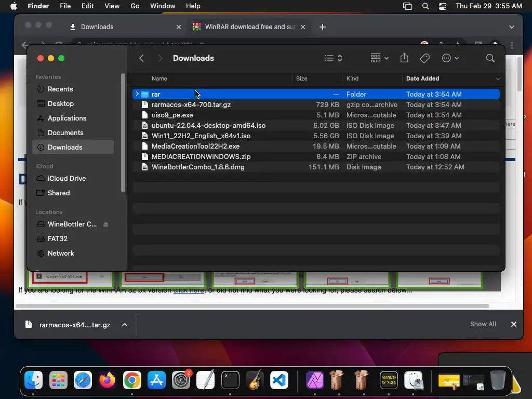Select ubuntu-22.04.4-desktop-amd64.iso file
The width and height of the screenshot is (532, 399).
(316, 126)
